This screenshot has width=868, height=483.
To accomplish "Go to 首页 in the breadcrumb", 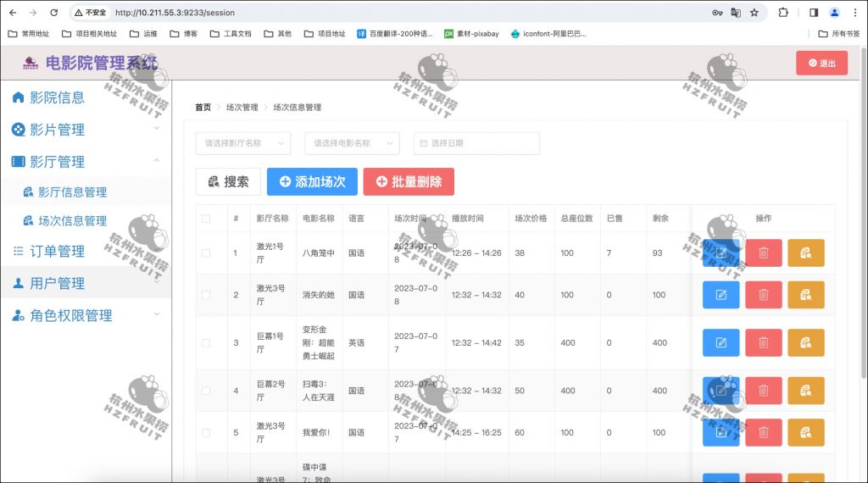I will (x=203, y=108).
